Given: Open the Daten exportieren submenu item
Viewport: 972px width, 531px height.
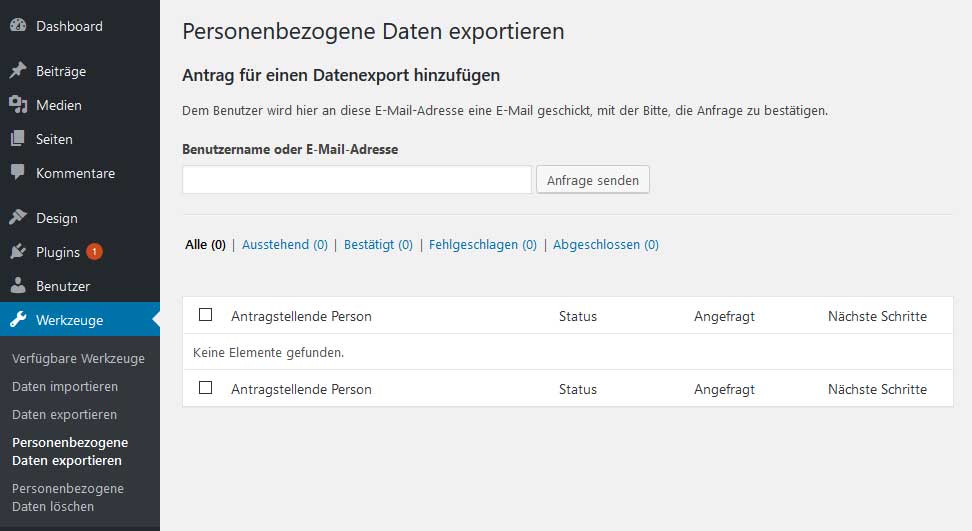Looking at the screenshot, I should [64, 414].
